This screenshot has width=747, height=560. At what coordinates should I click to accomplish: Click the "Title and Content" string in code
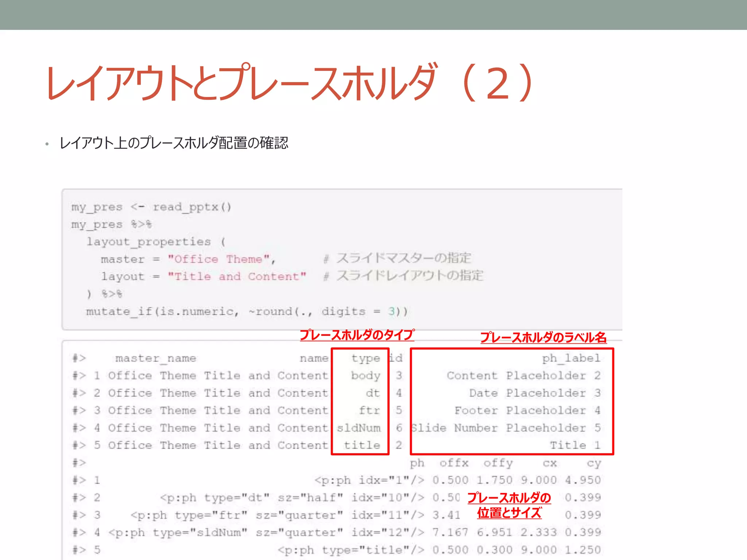237,276
